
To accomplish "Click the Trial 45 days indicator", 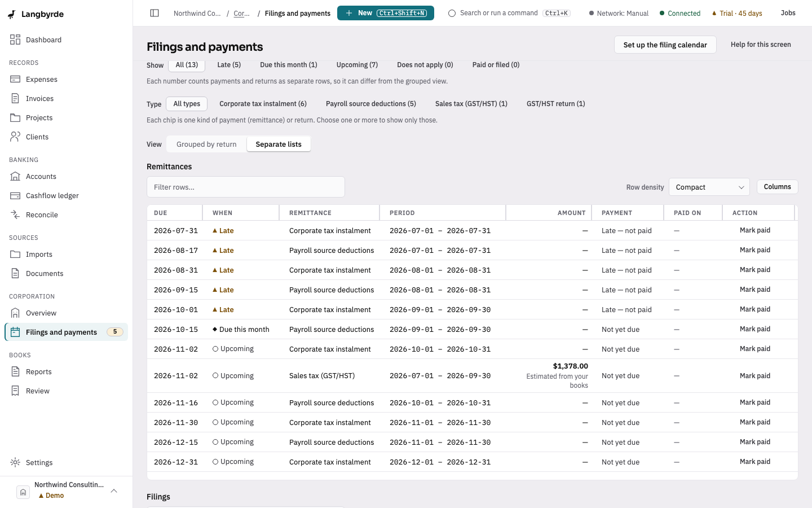I will point(737,13).
